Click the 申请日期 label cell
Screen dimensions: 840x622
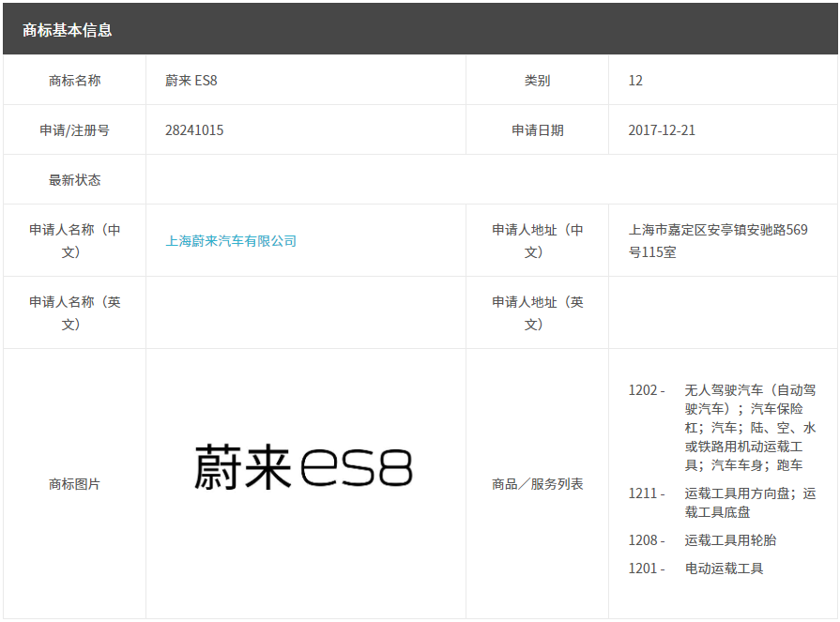pyautogui.click(x=536, y=129)
